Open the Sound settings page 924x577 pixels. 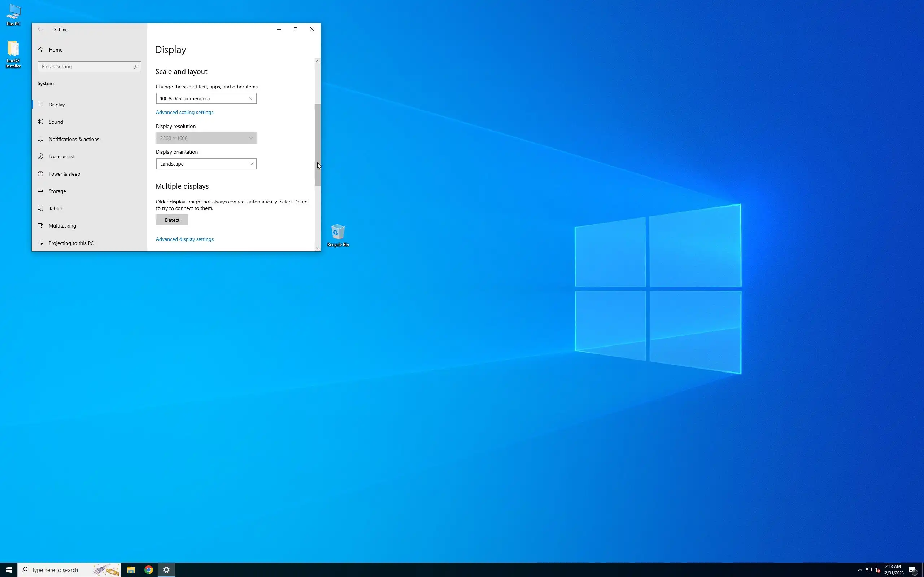(56, 122)
